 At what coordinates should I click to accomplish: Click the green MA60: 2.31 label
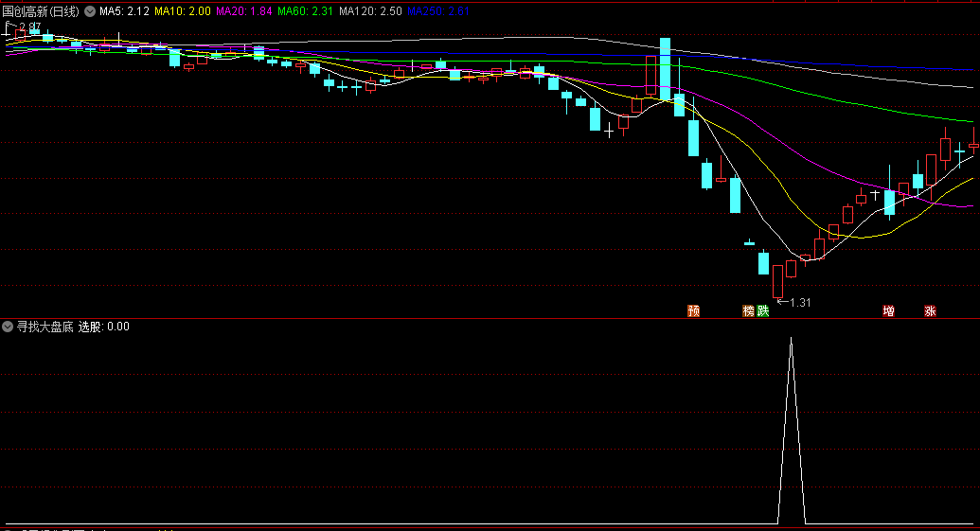tap(305, 11)
